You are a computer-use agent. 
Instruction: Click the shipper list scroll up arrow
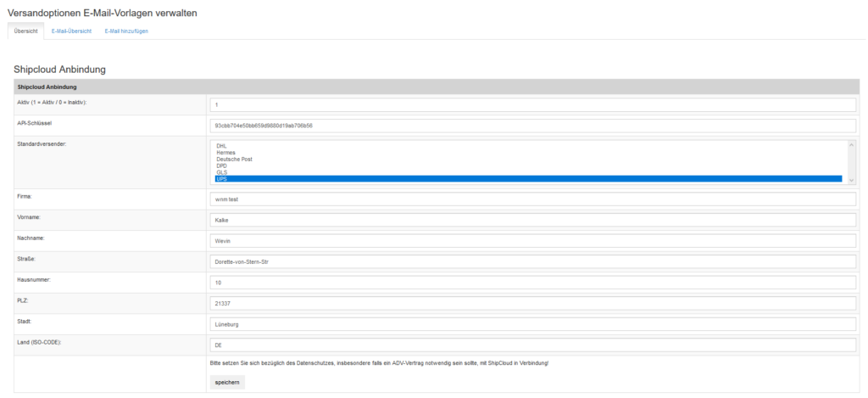click(851, 144)
